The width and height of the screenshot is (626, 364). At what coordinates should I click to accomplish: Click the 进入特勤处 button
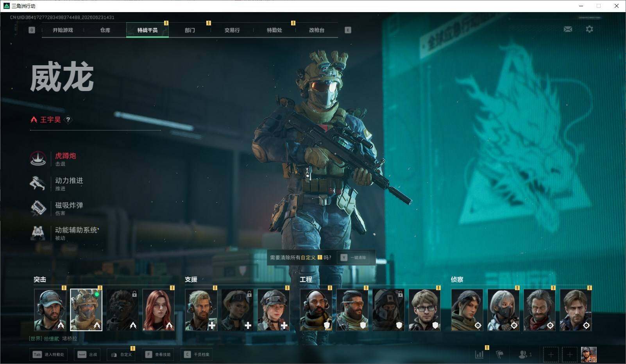tap(48, 355)
